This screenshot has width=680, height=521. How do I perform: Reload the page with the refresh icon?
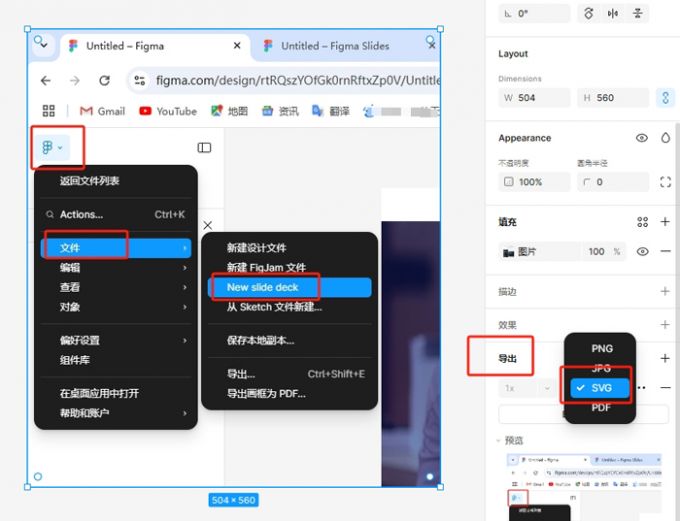[105, 81]
